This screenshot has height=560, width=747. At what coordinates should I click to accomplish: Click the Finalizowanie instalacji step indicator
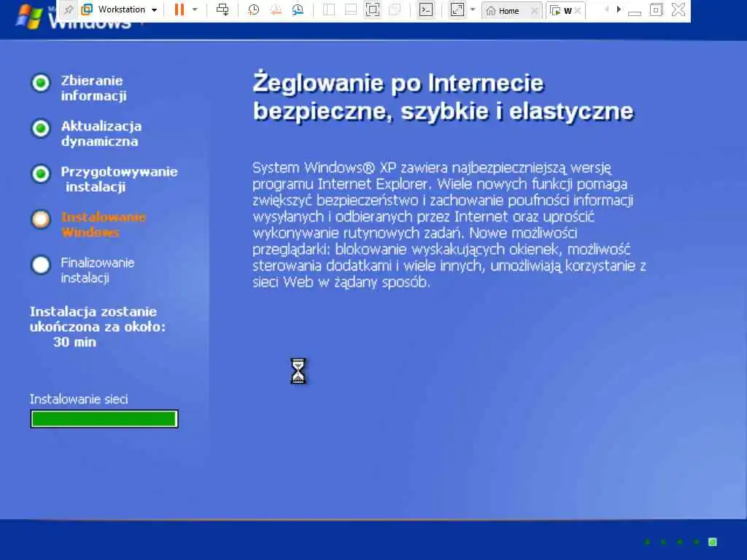[x=41, y=265]
